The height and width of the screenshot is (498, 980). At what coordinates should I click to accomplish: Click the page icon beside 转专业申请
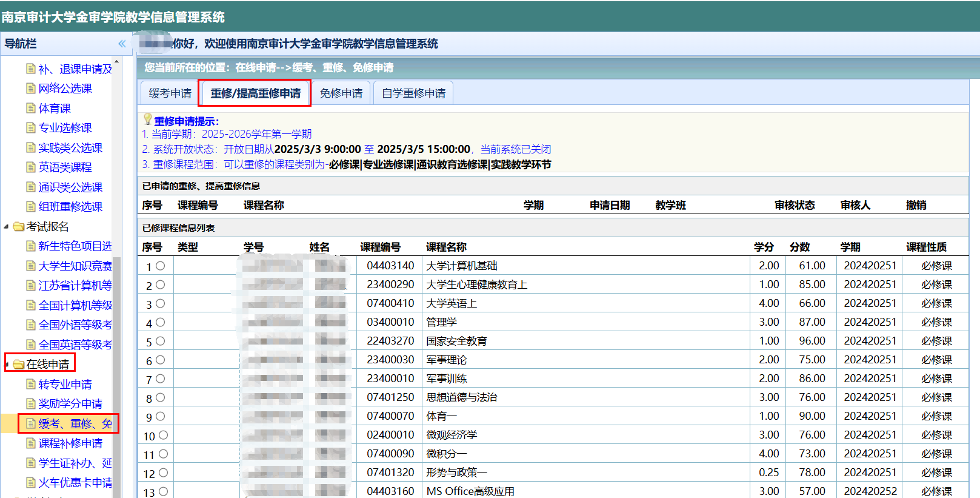coord(31,384)
